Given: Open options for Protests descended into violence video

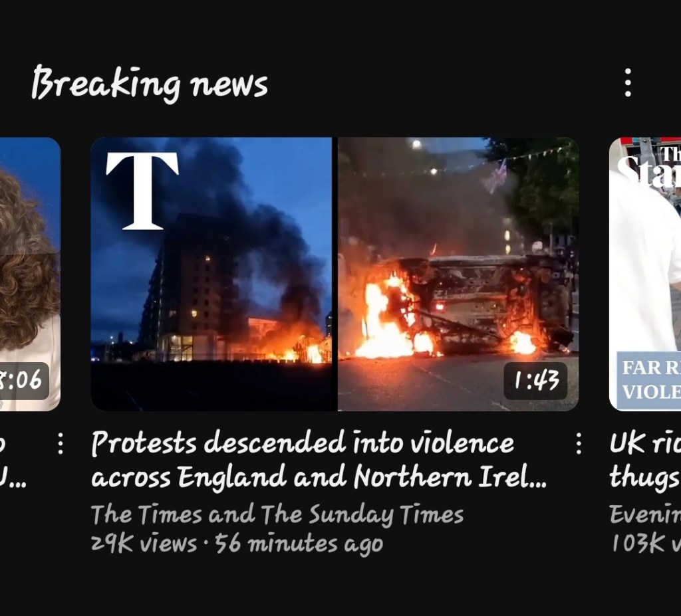Looking at the screenshot, I should (579, 444).
